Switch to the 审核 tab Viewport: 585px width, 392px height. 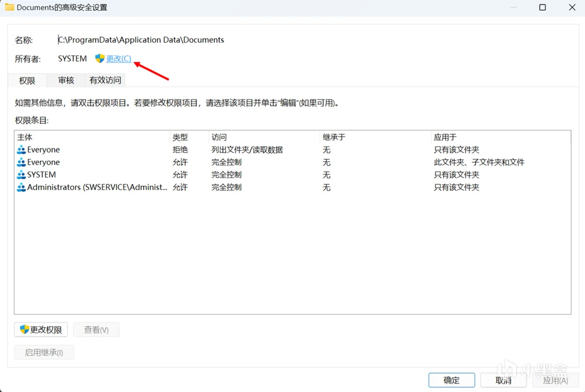coord(66,80)
